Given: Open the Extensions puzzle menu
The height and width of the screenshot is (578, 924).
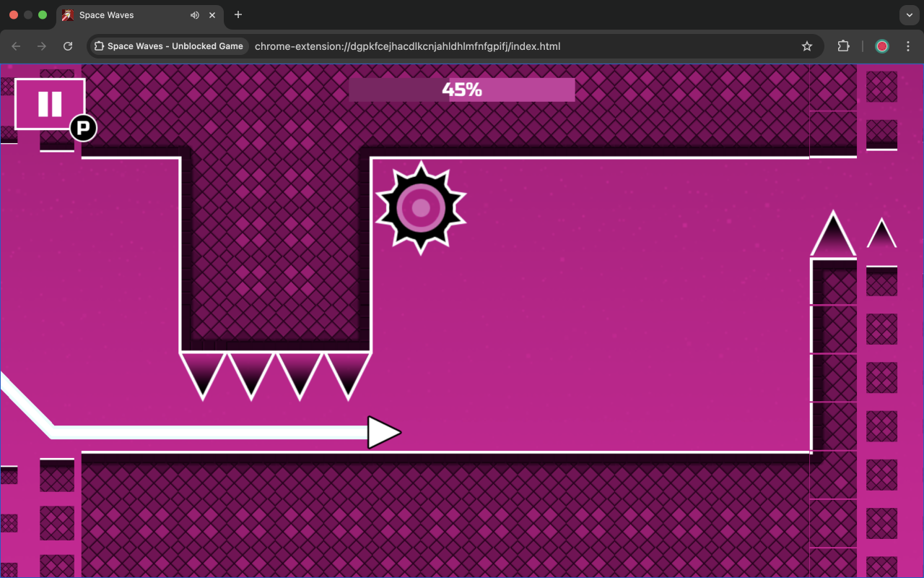Looking at the screenshot, I should (843, 46).
